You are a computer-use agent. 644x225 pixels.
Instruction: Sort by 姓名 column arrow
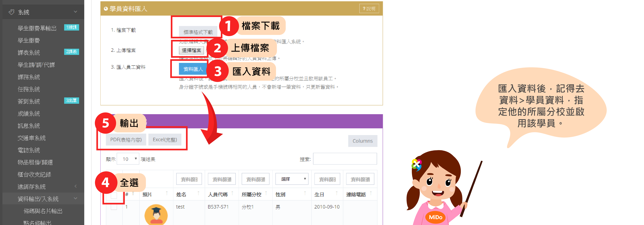(x=199, y=193)
